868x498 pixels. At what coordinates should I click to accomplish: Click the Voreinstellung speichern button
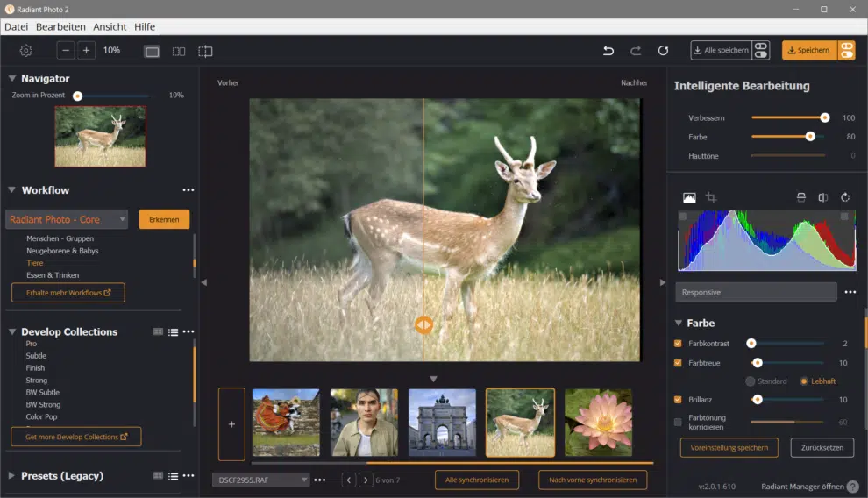pyautogui.click(x=729, y=447)
